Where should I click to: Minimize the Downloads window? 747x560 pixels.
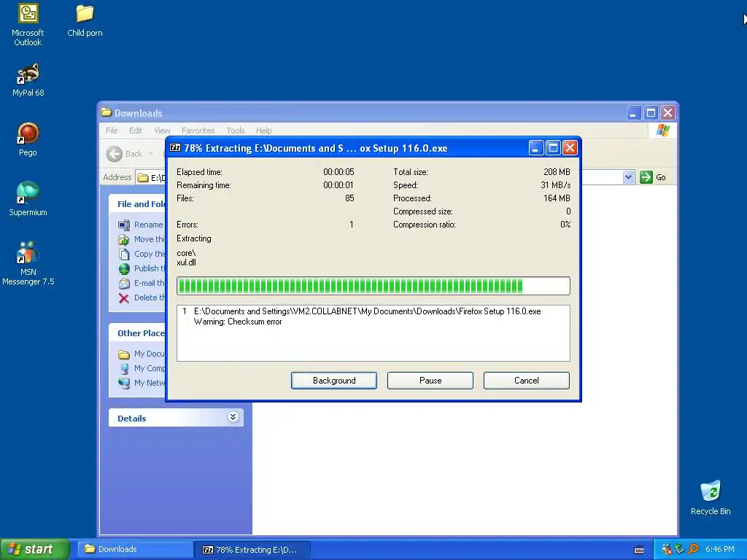click(x=634, y=113)
